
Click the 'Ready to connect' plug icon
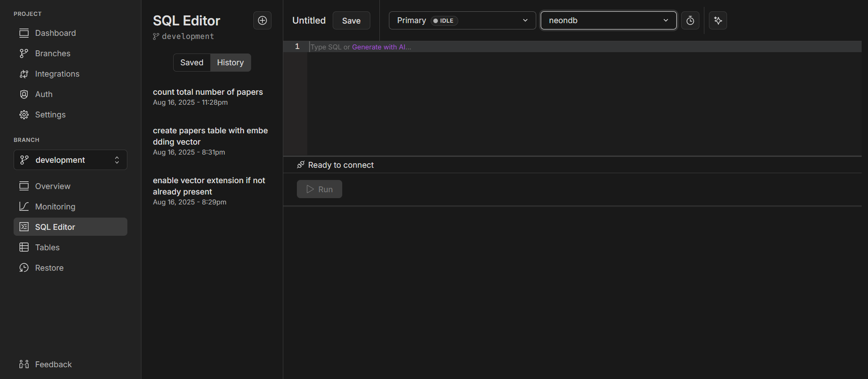coord(301,165)
